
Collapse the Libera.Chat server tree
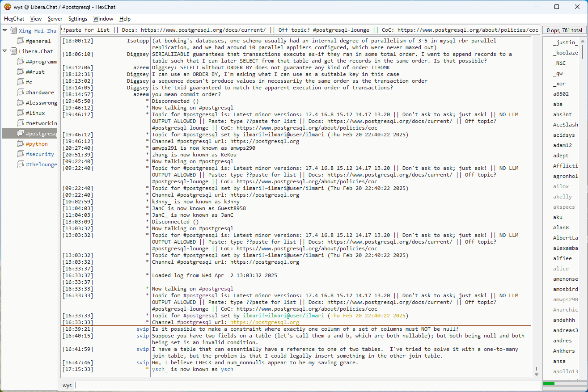click(x=5, y=51)
